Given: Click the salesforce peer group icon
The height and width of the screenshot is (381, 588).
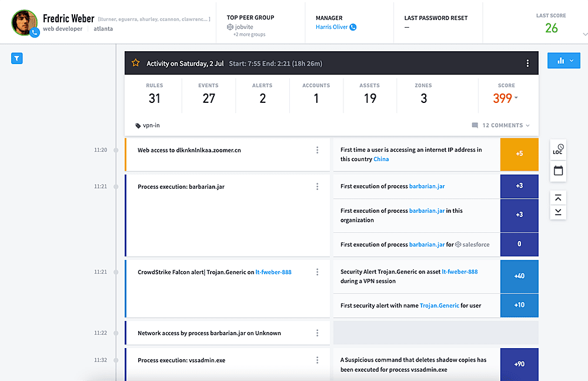Looking at the screenshot, I should [458, 245].
